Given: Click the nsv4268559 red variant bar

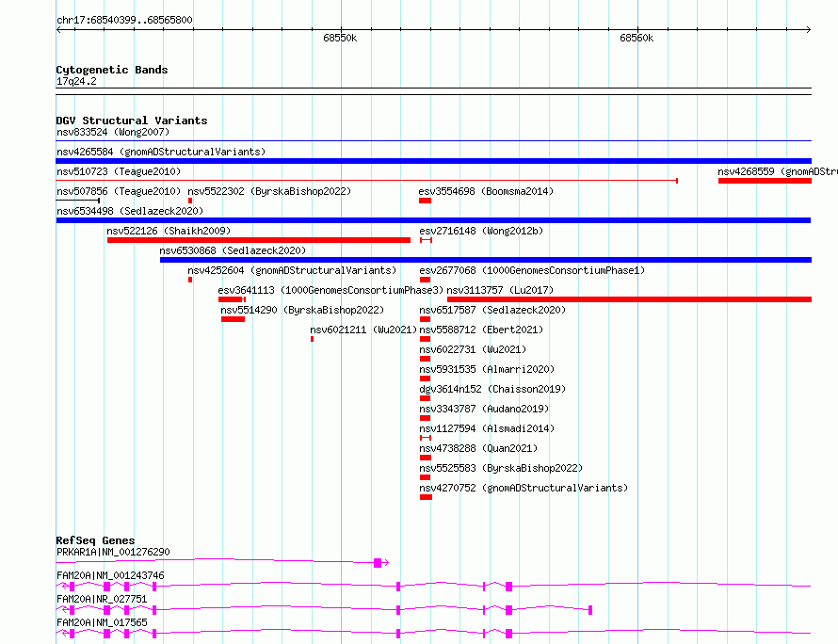Looking at the screenshot, I should click(765, 181).
